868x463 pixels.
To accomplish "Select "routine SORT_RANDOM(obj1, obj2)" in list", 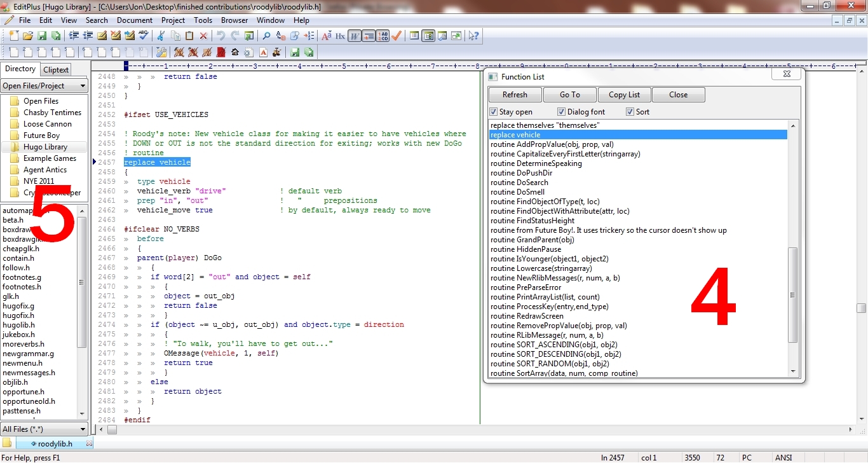I will point(550,364).
